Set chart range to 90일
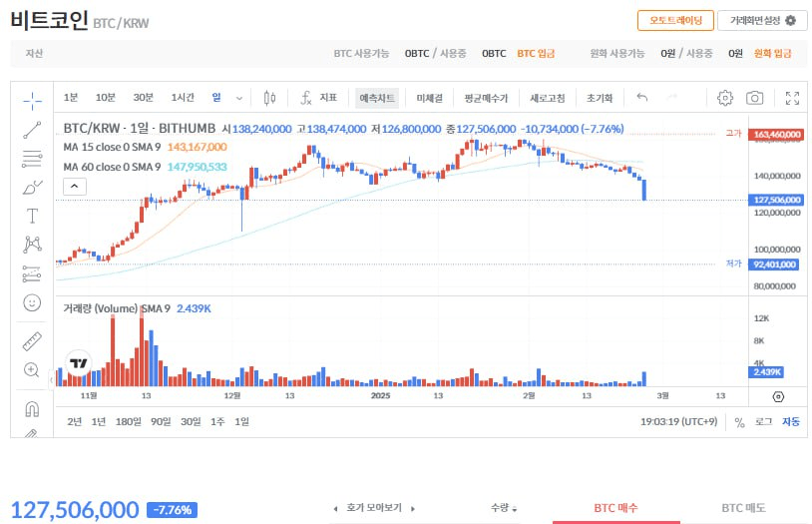The height and width of the screenshot is (524, 812). pos(161,422)
